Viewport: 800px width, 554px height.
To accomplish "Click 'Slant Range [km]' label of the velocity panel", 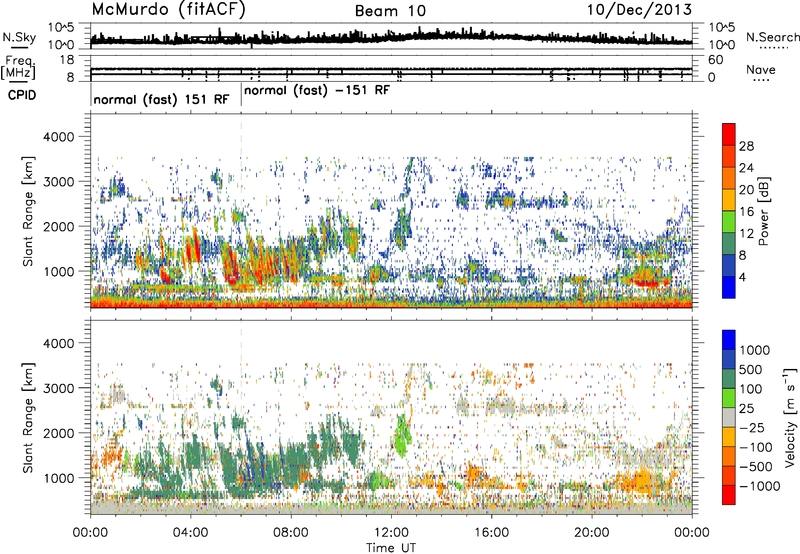I will click(x=28, y=417).
